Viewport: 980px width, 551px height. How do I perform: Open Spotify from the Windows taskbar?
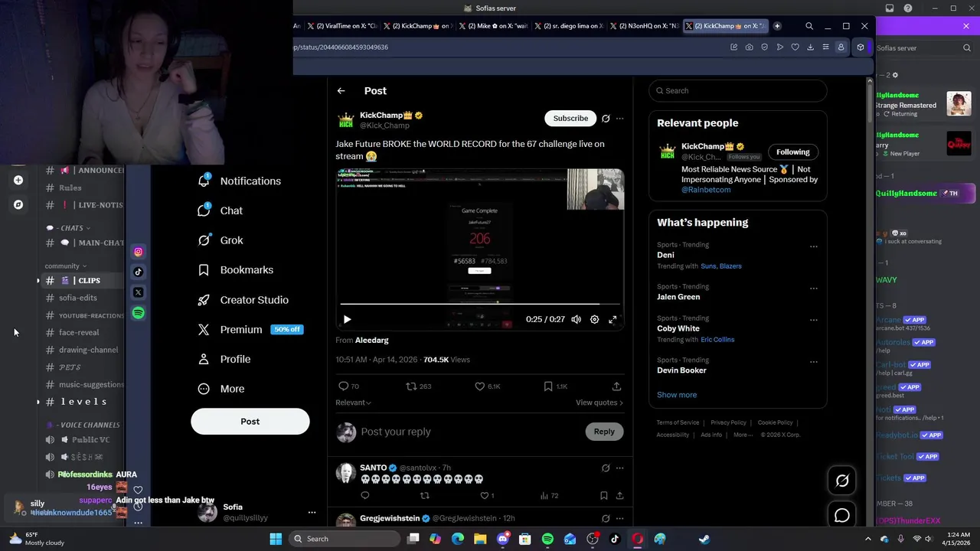[547, 539]
